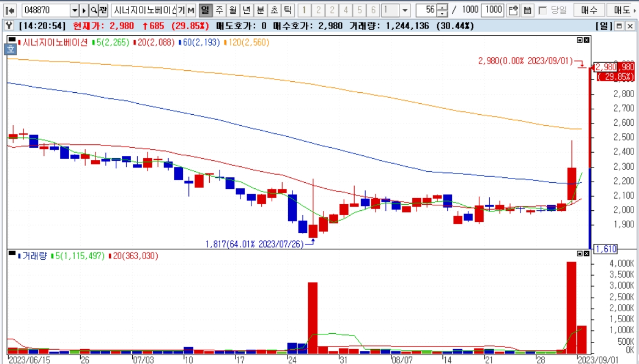Viewport: 639px width, 364px height.
Task: Click the [일] period label in the info bar
Action: (x=604, y=26)
